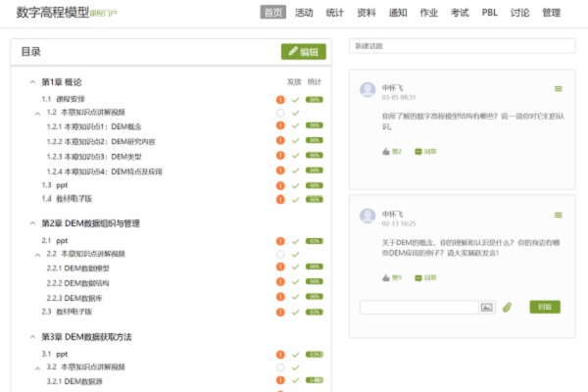
Task: Switch to the 统计 navigation tab
Action: pyautogui.click(x=333, y=13)
